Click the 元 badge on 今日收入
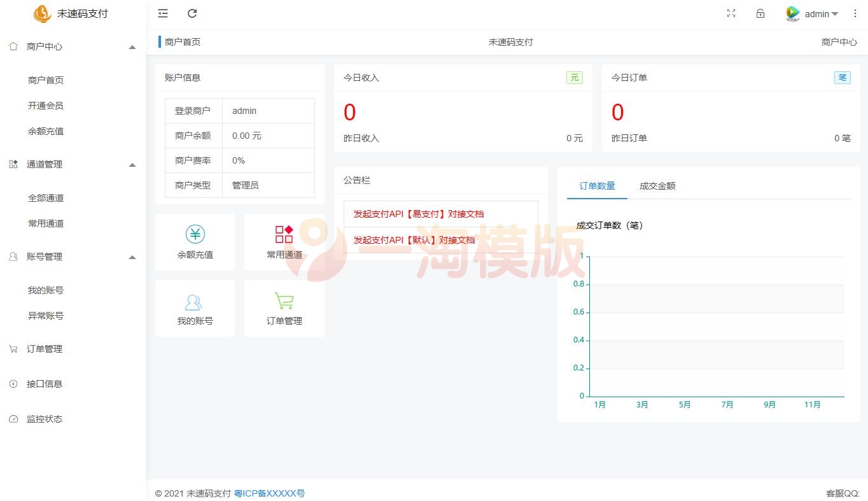Screen dimensions: 868x501 pyautogui.click(x=575, y=78)
